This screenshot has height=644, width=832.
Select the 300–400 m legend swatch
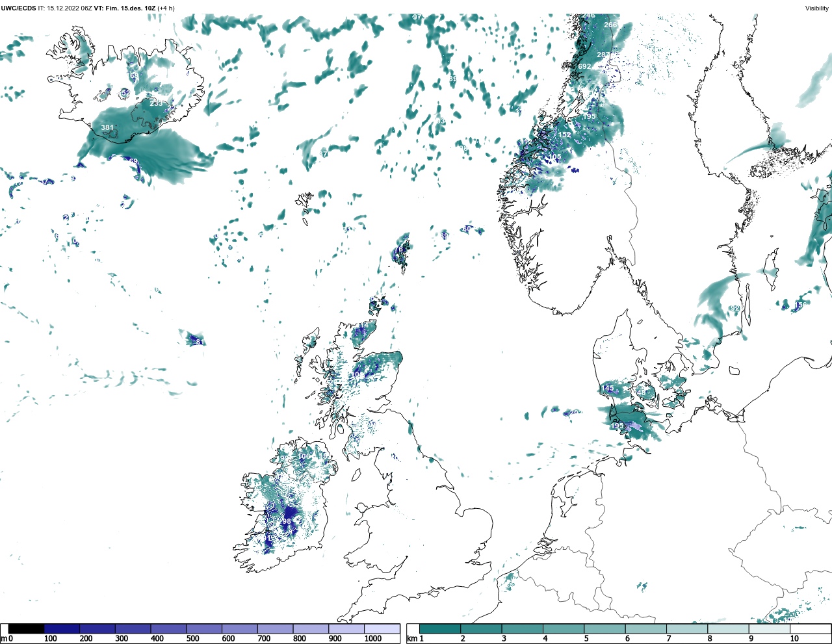tap(133, 628)
